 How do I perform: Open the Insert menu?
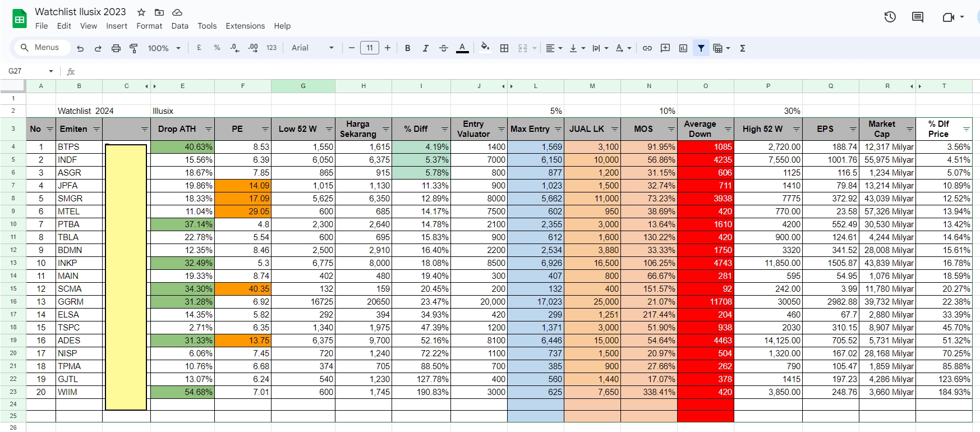(x=117, y=26)
